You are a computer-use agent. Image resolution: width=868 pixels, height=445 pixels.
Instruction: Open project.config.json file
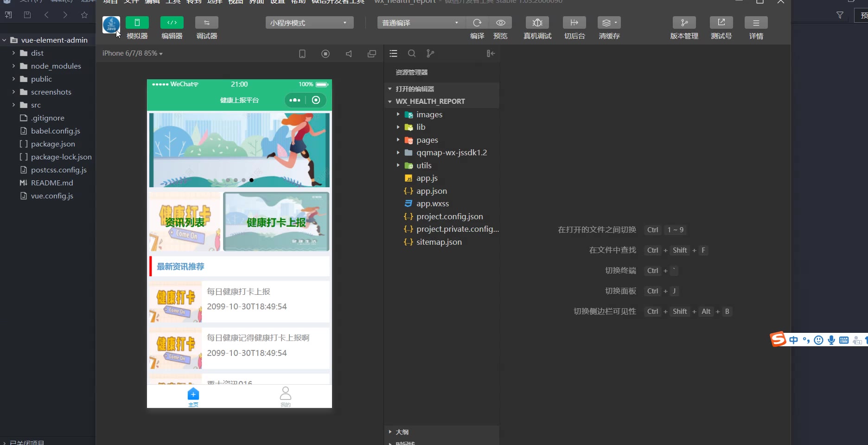click(442, 216)
